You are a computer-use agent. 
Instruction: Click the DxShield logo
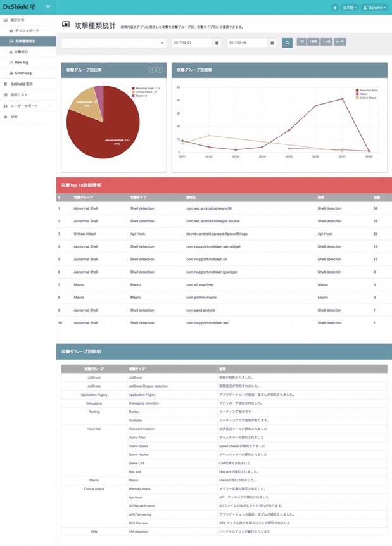pos(19,7)
